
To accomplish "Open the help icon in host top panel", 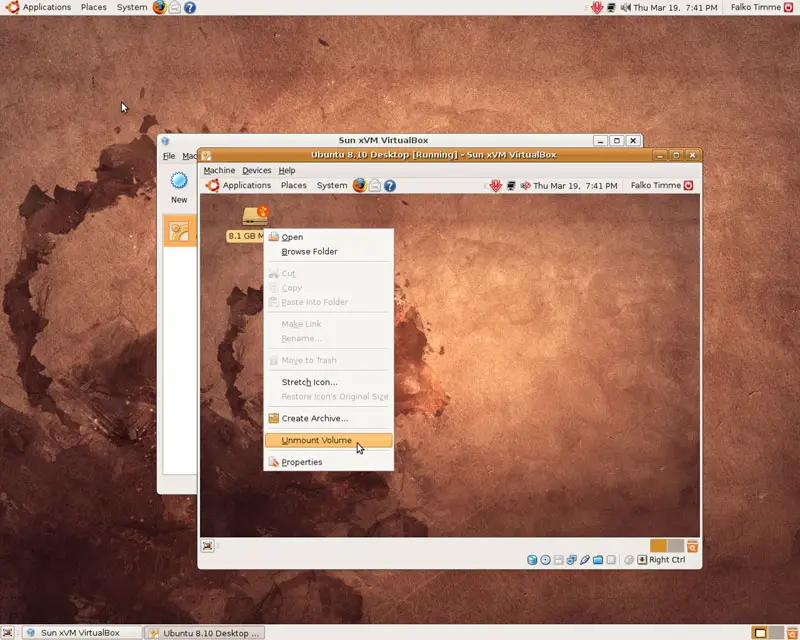I will (190, 8).
